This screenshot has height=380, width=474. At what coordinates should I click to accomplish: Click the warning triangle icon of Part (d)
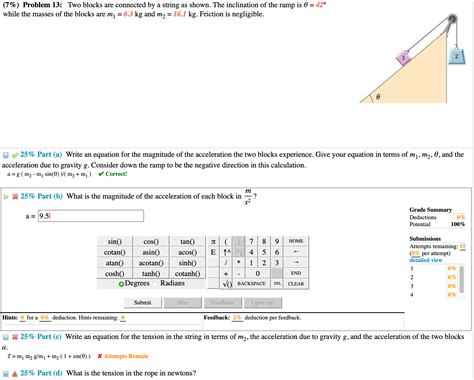[x=15, y=373]
